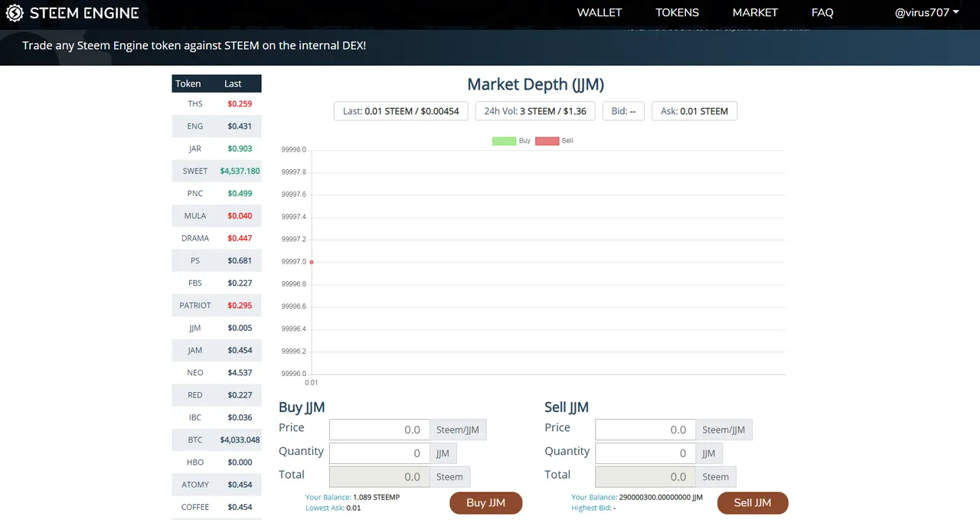The width and height of the screenshot is (980, 520).
Task: Select the RED token row
Action: [x=217, y=395]
